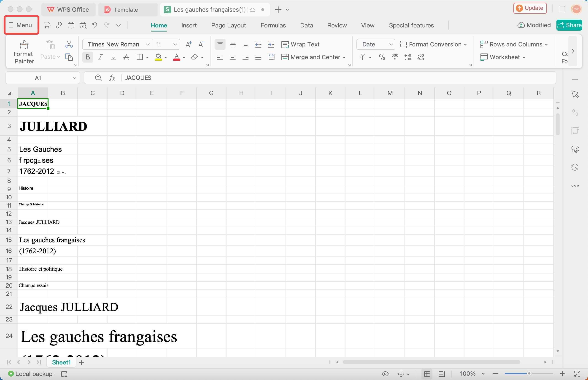The width and height of the screenshot is (588, 380).
Task: Switch to the Data tab
Action: (x=306, y=25)
